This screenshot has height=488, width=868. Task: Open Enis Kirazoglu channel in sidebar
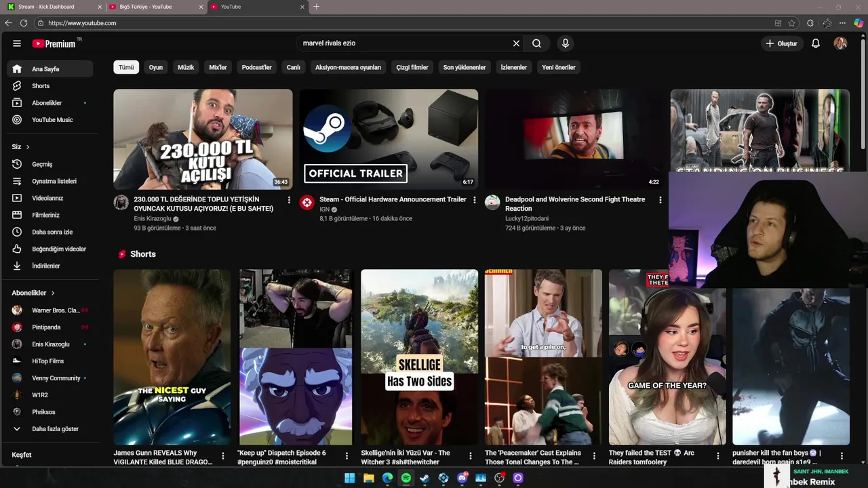click(50, 344)
